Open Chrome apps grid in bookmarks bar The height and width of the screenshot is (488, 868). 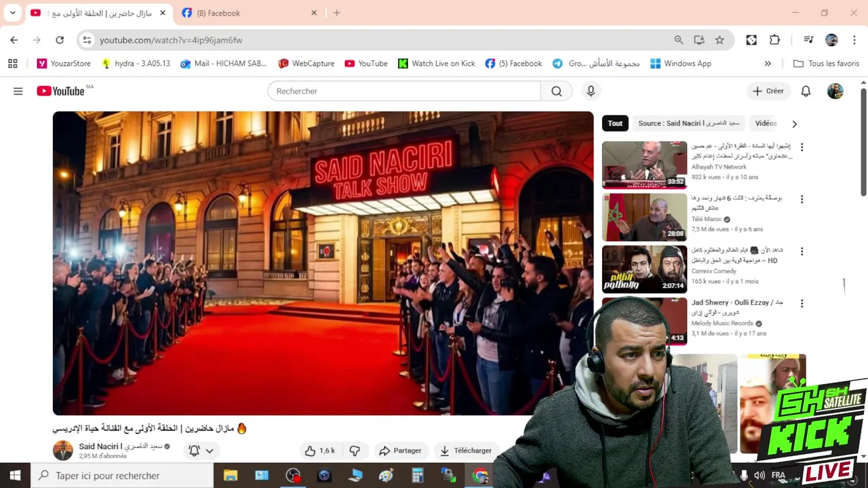pos(12,64)
